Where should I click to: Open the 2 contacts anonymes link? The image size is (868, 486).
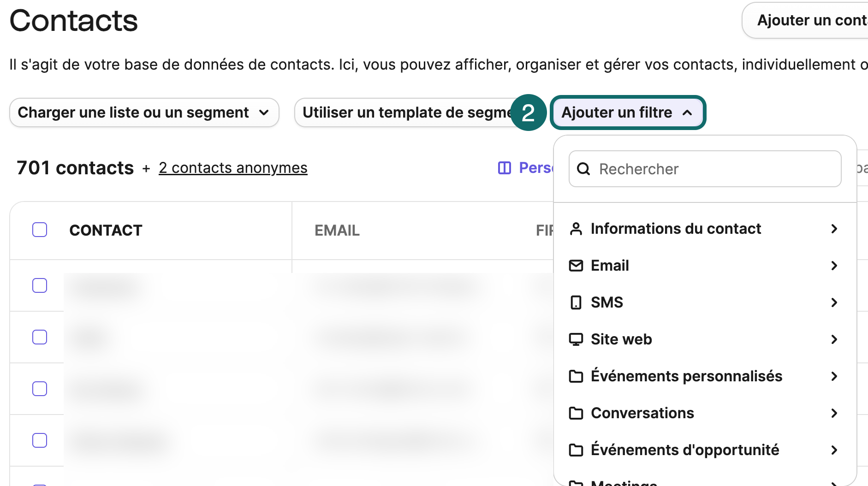tap(233, 168)
